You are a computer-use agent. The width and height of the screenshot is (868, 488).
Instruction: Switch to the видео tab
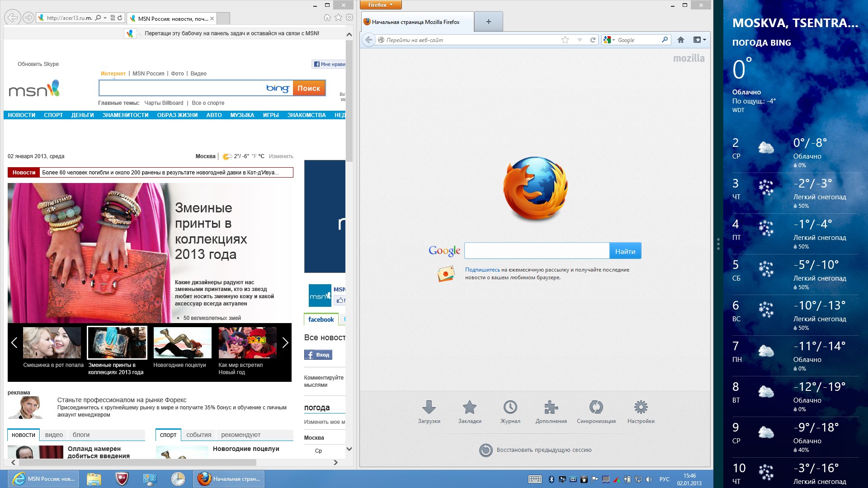[54, 435]
